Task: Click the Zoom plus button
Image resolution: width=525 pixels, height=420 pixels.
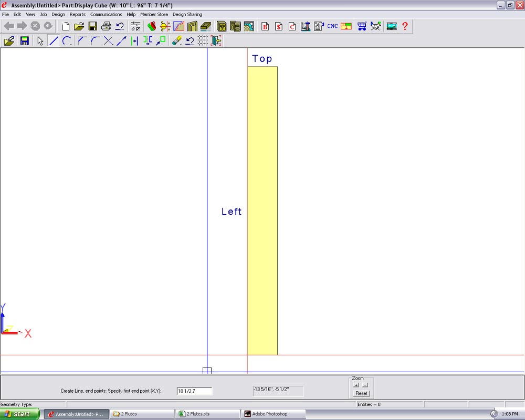Action: coord(356,385)
